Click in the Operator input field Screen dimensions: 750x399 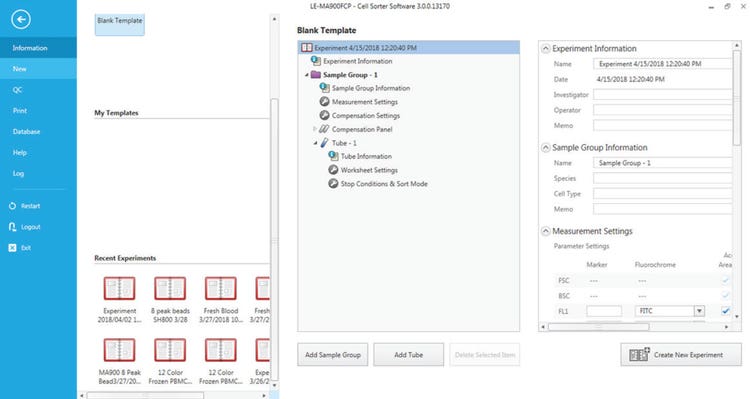662,110
